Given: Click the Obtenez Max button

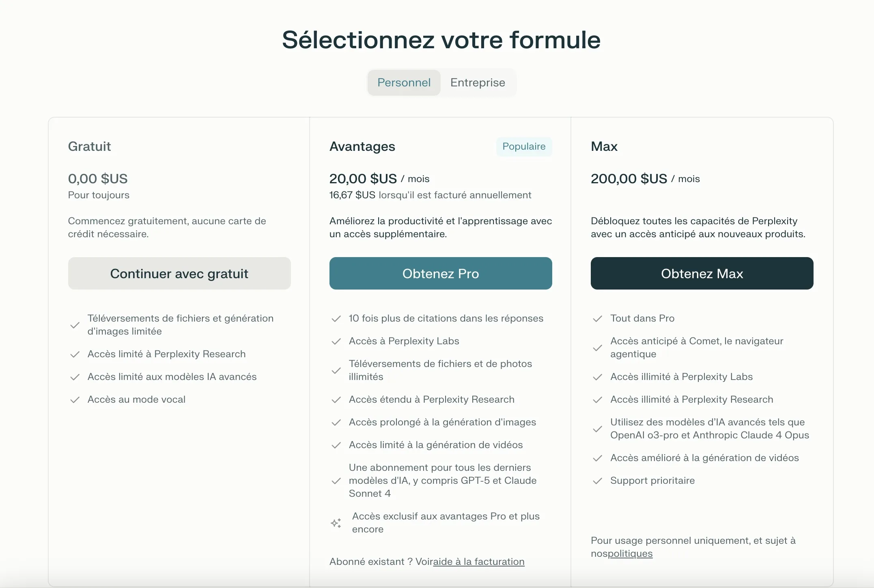Looking at the screenshot, I should pyautogui.click(x=702, y=273).
